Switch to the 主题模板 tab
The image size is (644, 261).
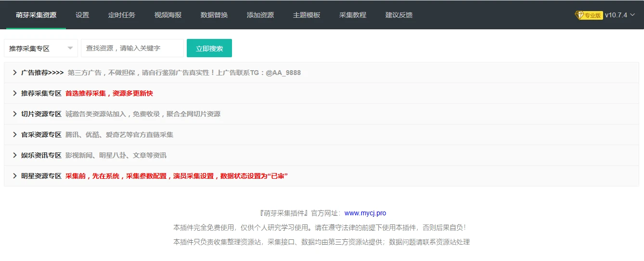click(307, 15)
